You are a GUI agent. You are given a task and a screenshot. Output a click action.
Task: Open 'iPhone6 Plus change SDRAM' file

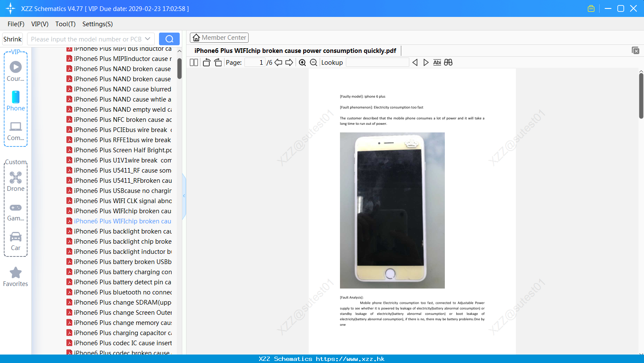119,302
